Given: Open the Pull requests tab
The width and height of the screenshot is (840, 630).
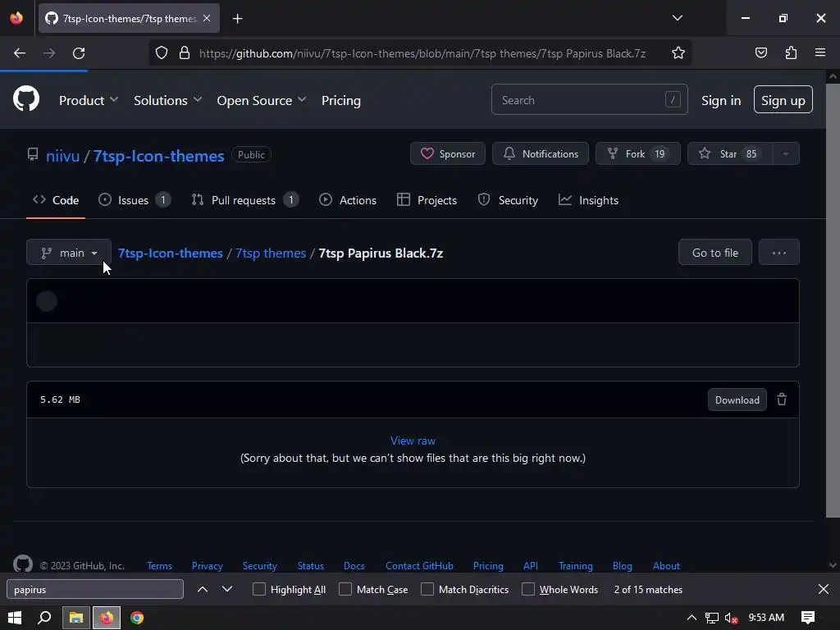Looking at the screenshot, I should 244,200.
